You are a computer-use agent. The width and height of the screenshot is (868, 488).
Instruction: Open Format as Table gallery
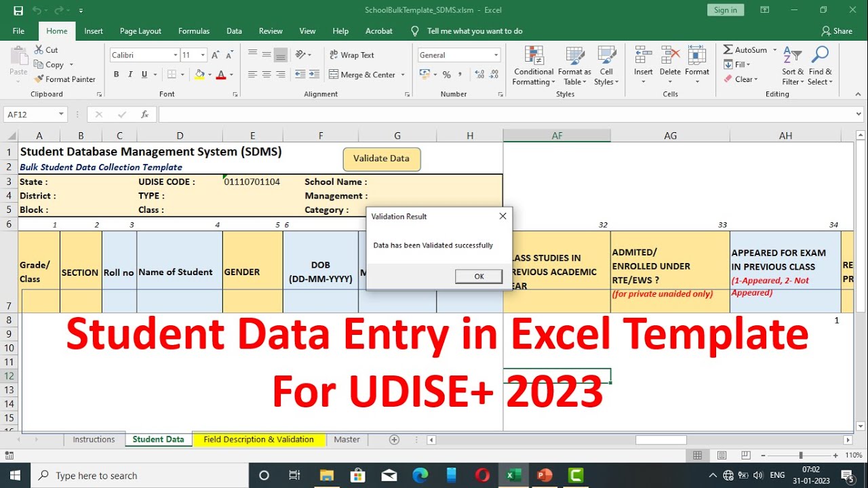(x=574, y=66)
